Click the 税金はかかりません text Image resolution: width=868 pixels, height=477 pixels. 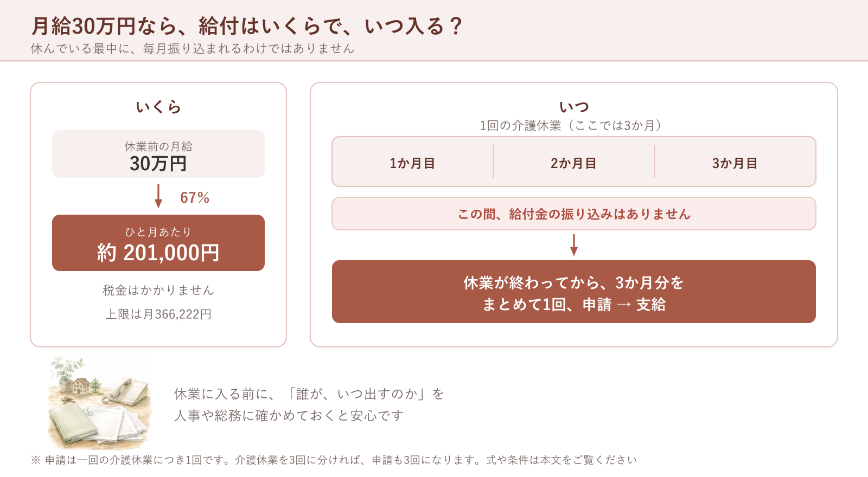click(158, 290)
